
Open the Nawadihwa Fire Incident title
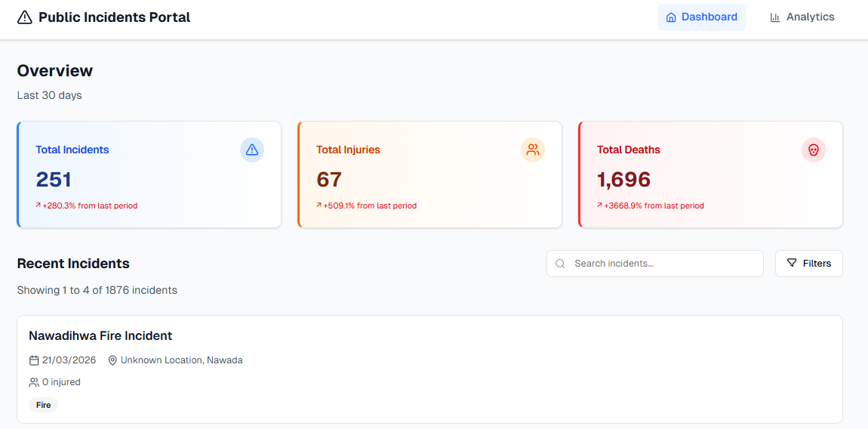pyautogui.click(x=100, y=335)
